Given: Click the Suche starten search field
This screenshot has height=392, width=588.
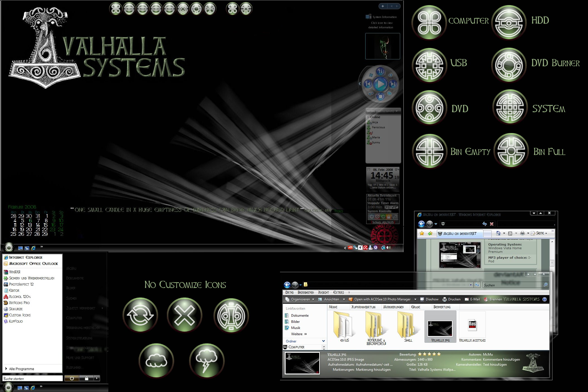Looking at the screenshot, I should pos(32,379).
